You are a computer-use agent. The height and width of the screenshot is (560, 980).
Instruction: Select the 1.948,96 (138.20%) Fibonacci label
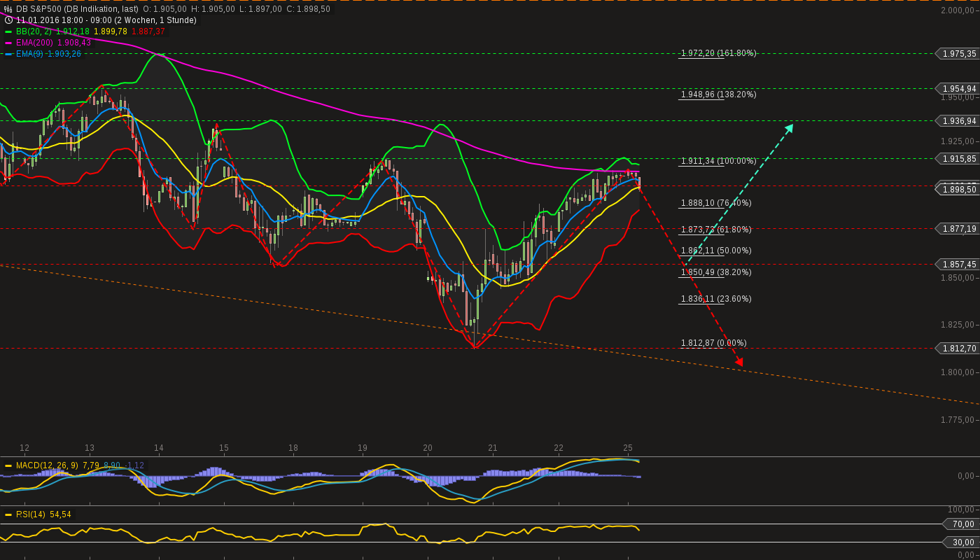718,94
